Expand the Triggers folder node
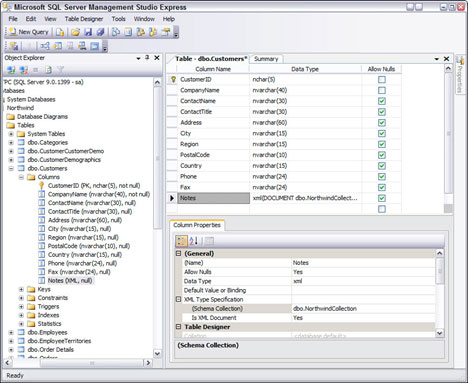Viewport: 469px width, 384px height. 21,307
